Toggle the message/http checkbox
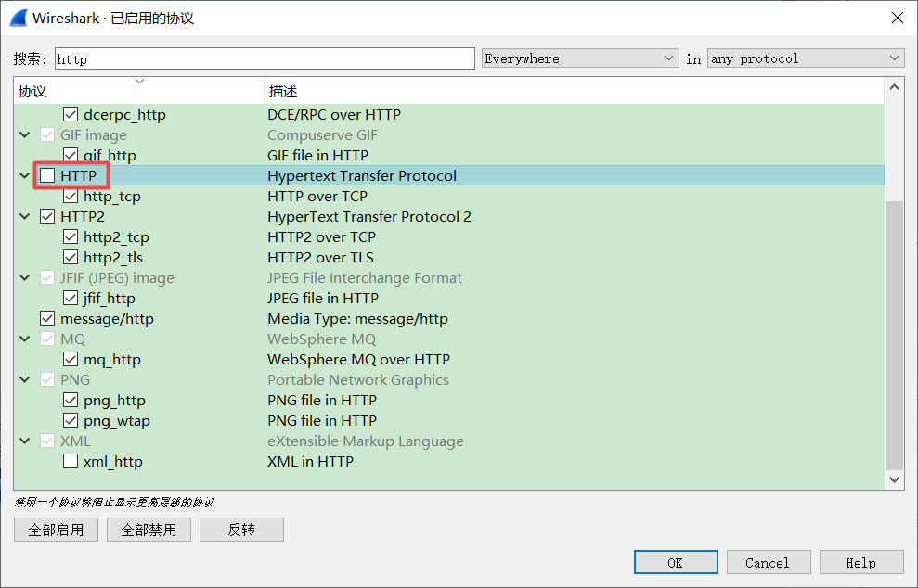The height and width of the screenshot is (588, 918). click(x=47, y=318)
